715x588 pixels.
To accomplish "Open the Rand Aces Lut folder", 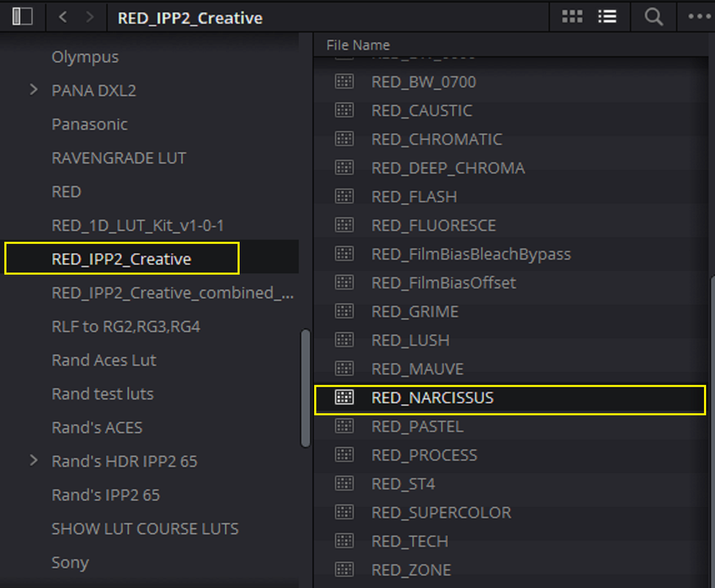I will pos(104,360).
